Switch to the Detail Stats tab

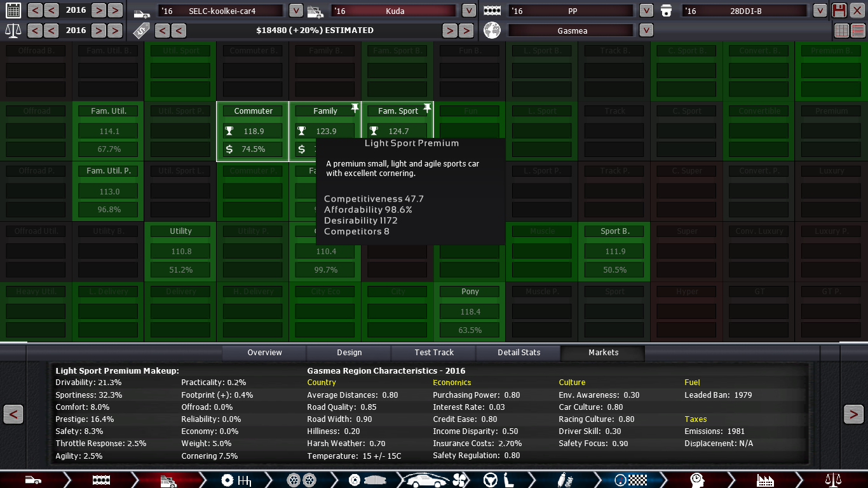tap(519, 353)
